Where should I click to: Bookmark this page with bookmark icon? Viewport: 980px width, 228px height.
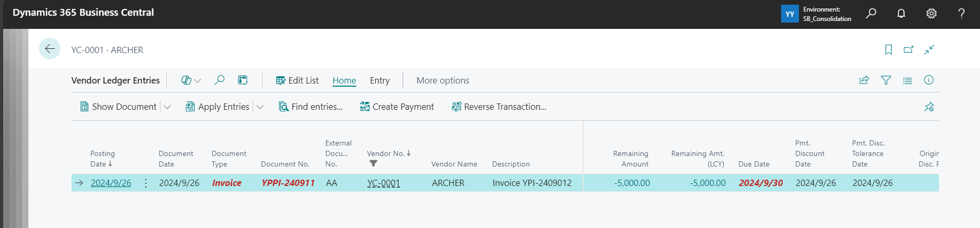(x=888, y=49)
